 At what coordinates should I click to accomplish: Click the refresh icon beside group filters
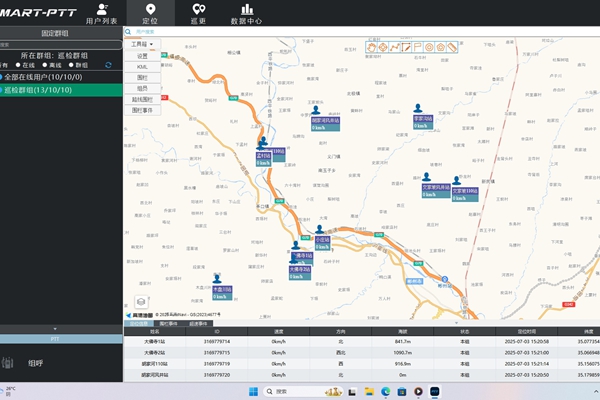(108, 65)
